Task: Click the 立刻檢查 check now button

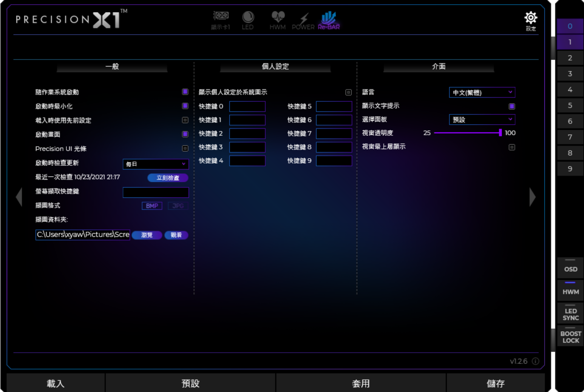Action: (x=168, y=178)
